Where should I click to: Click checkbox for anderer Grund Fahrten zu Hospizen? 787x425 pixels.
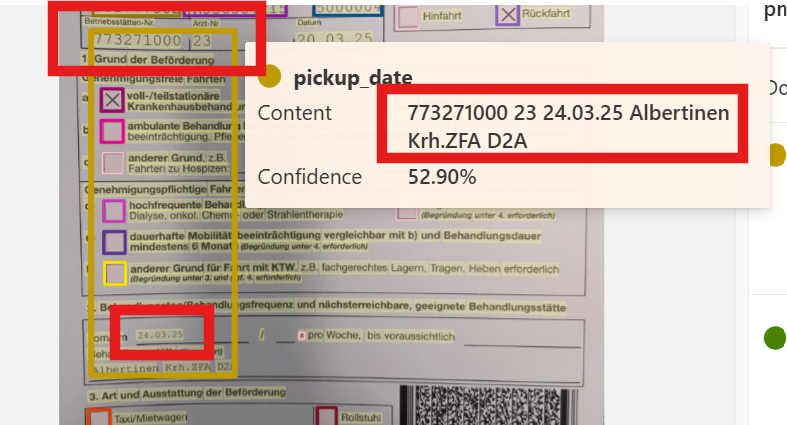[113, 163]
